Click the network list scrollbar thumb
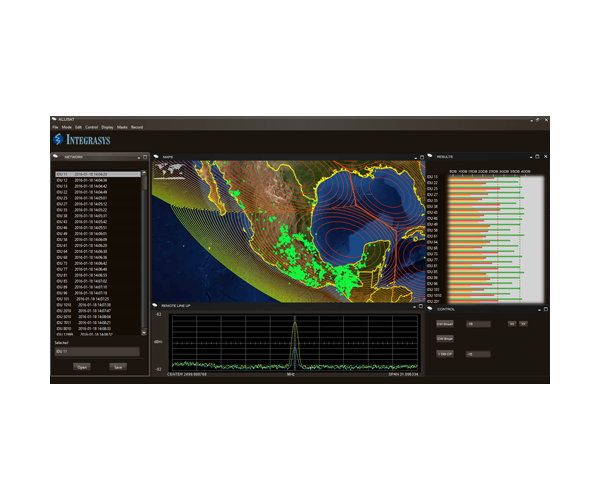Viewport: 600px width, 500px height. (144, 183)
